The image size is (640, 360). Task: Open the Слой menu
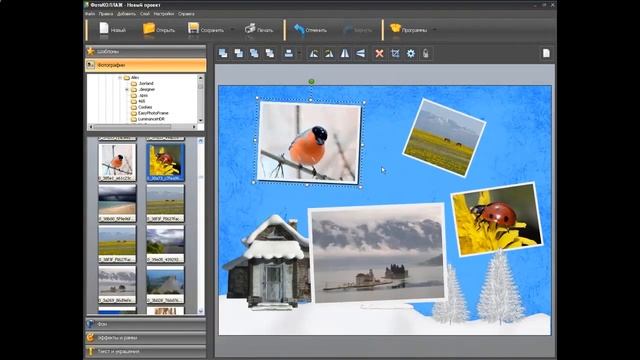click(145, 14)
